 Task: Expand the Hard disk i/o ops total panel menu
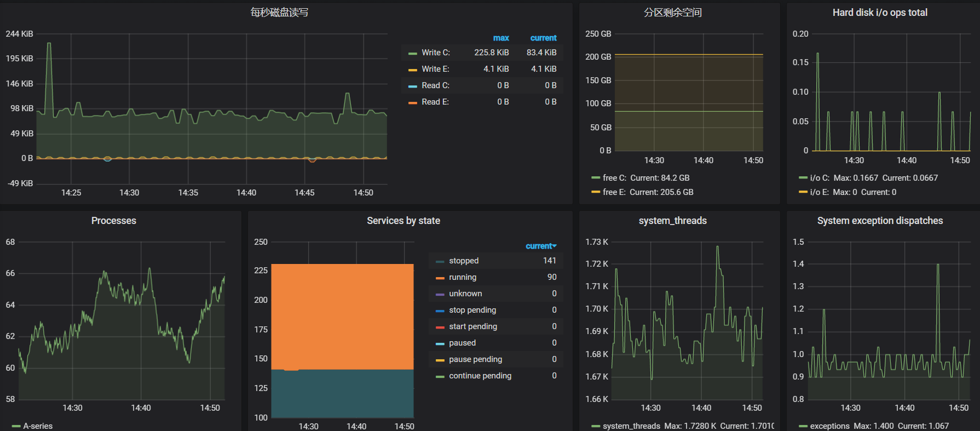click(x=879, y=13)
